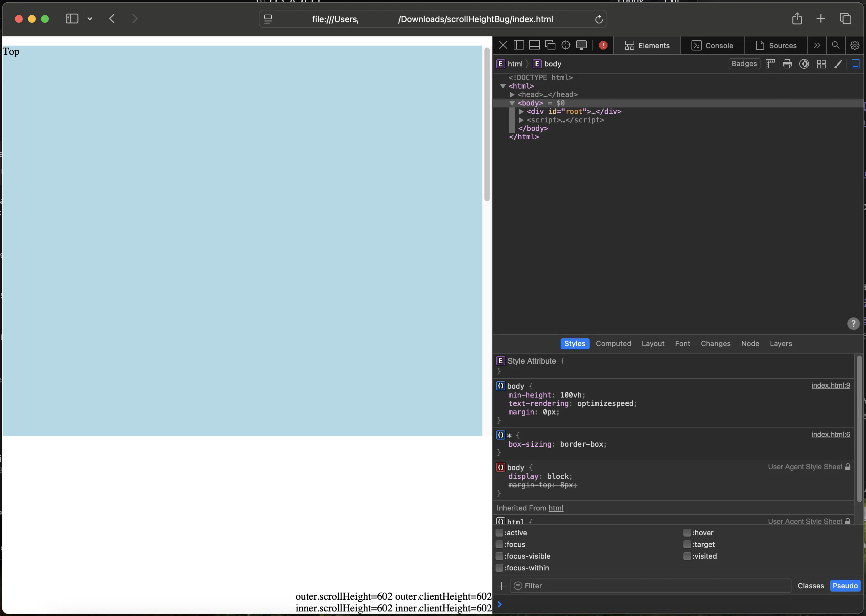Toggle forced appearance half-circle icon
This screenshot has width=866, height=616.
[804, 64]
